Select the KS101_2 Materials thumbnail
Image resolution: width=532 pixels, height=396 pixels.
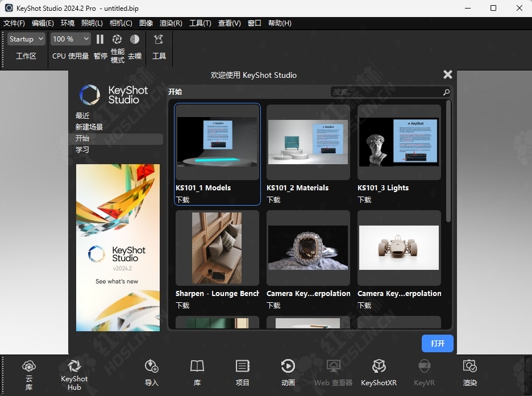point(308,143)
